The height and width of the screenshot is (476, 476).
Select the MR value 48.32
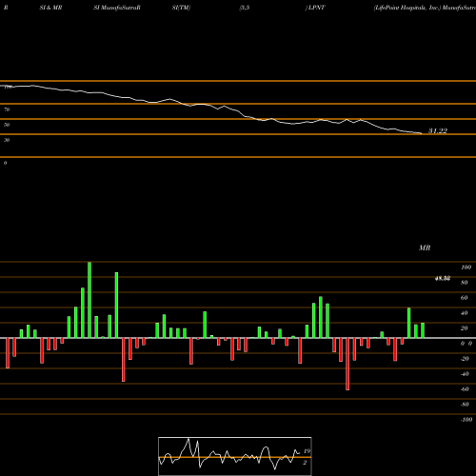[x=443, y=279]
